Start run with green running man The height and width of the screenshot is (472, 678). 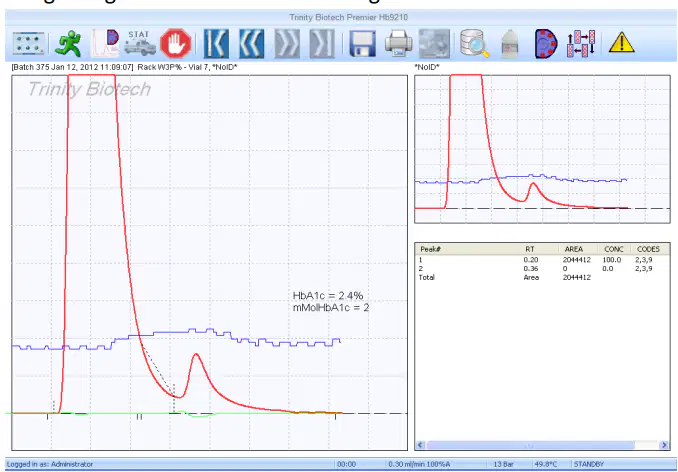(69, 44)
